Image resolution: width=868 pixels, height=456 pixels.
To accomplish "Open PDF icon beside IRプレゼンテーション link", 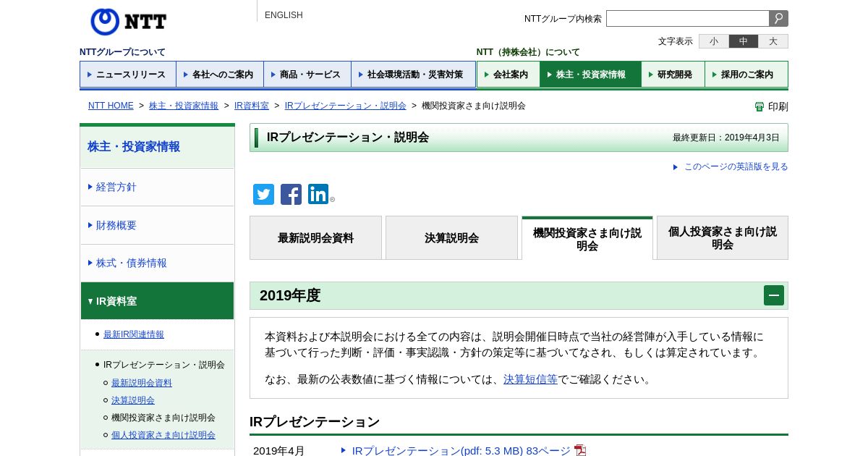I will [x=580, y=450].
